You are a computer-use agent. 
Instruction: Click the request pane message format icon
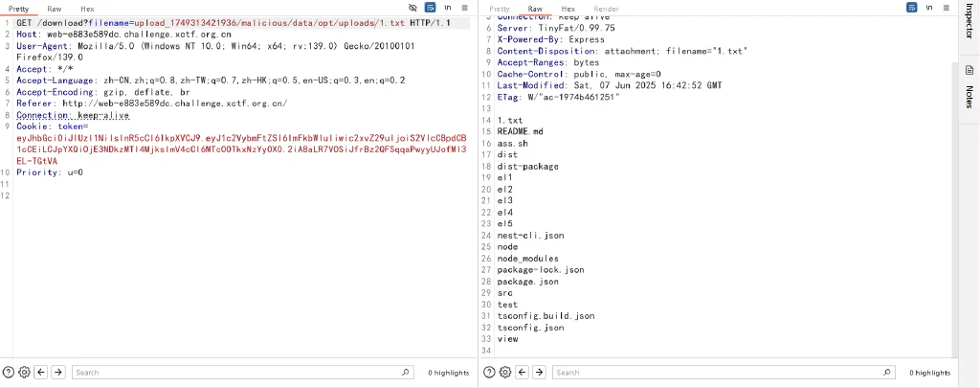[x=430, y=8]
